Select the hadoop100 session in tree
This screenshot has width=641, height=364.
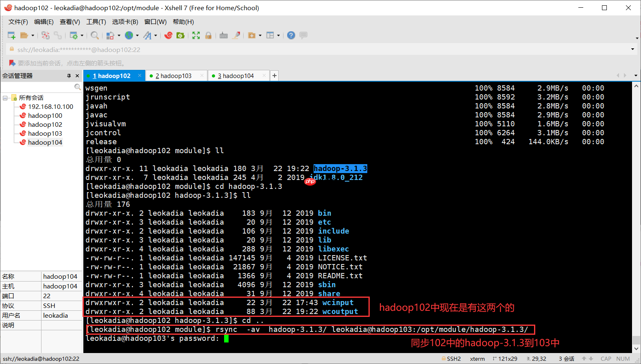45,116
